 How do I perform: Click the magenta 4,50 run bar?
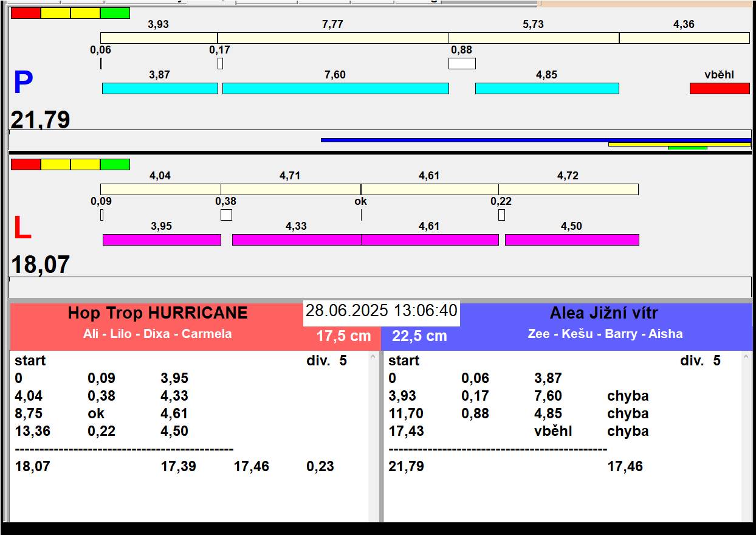click(x=571, y=240)
